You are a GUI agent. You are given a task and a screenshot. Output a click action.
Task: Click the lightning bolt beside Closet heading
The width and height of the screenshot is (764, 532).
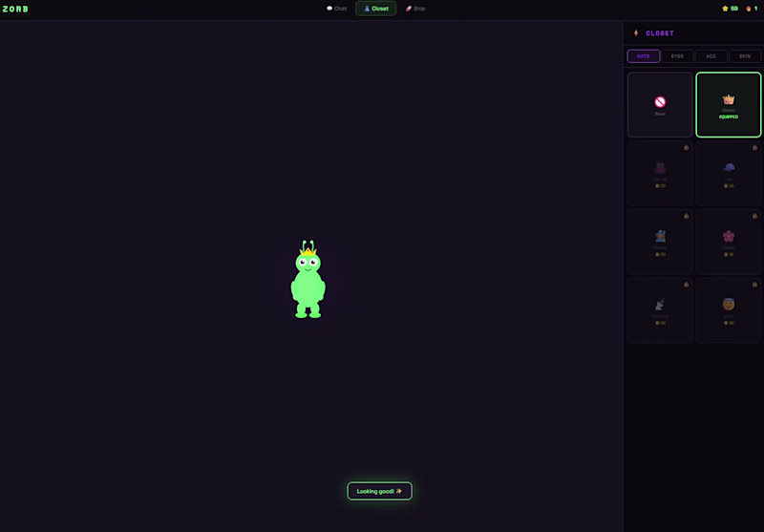click(x=636, y=33)
